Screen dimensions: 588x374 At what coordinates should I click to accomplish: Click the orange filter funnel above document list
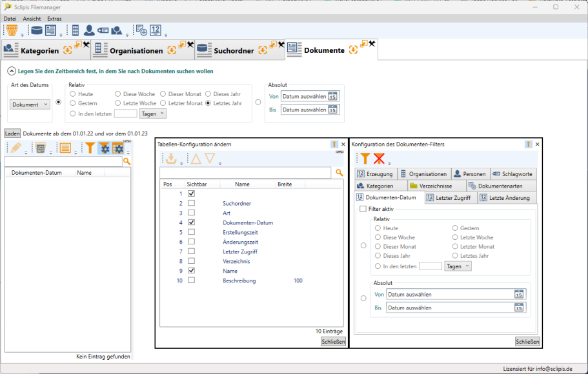pos(90,148)
